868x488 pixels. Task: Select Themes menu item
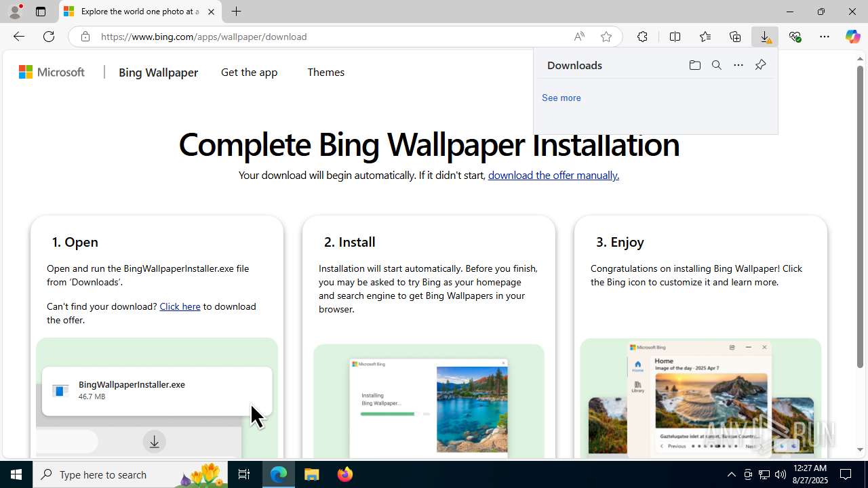coord(325,73)
